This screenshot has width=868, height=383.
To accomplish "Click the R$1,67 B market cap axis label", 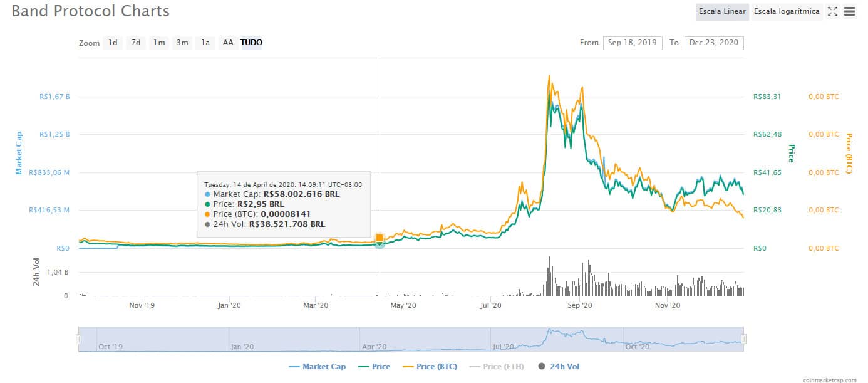I will (54, 97).
